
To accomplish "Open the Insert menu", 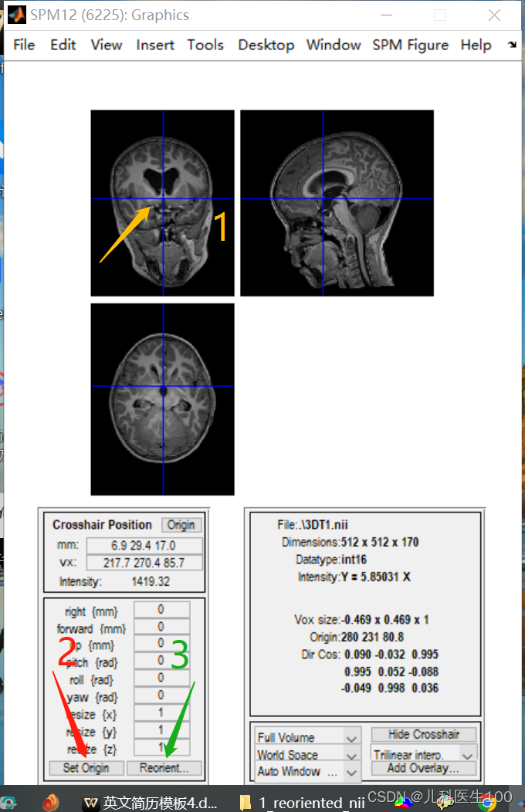I will 155,45.
